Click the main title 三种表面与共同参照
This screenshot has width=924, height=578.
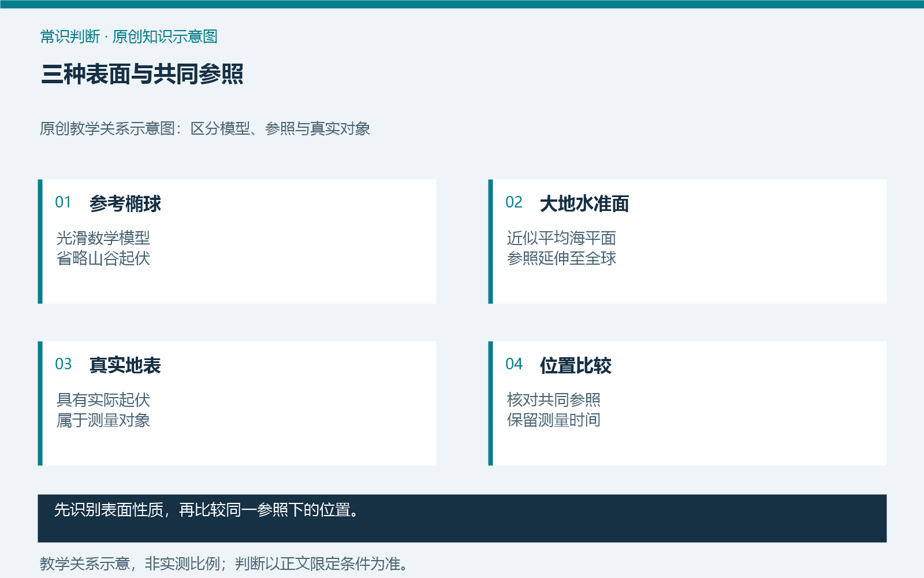(142, 74)
